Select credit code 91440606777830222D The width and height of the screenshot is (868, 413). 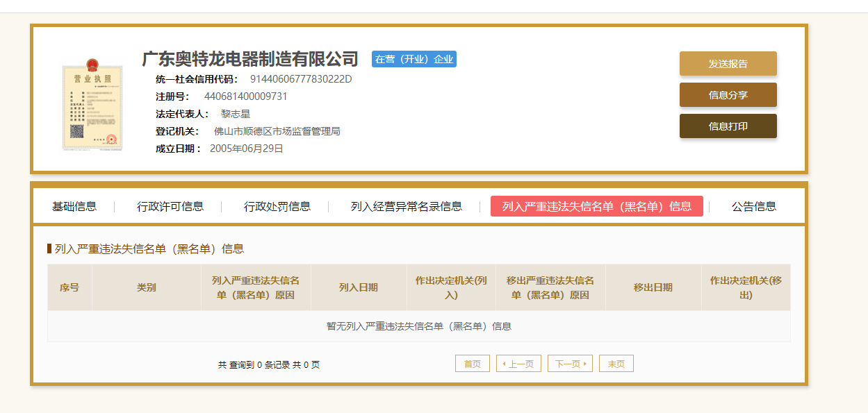point(301,79)
